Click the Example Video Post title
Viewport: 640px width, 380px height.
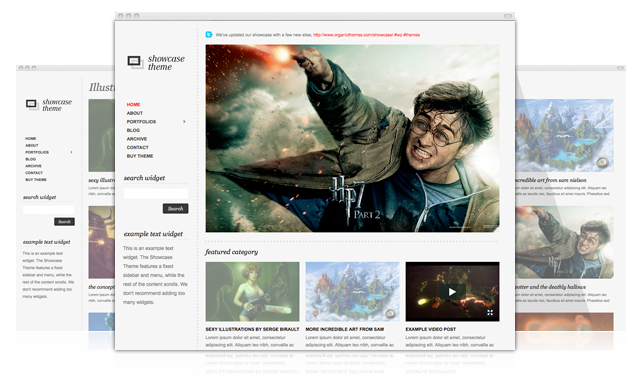(431, 329)
